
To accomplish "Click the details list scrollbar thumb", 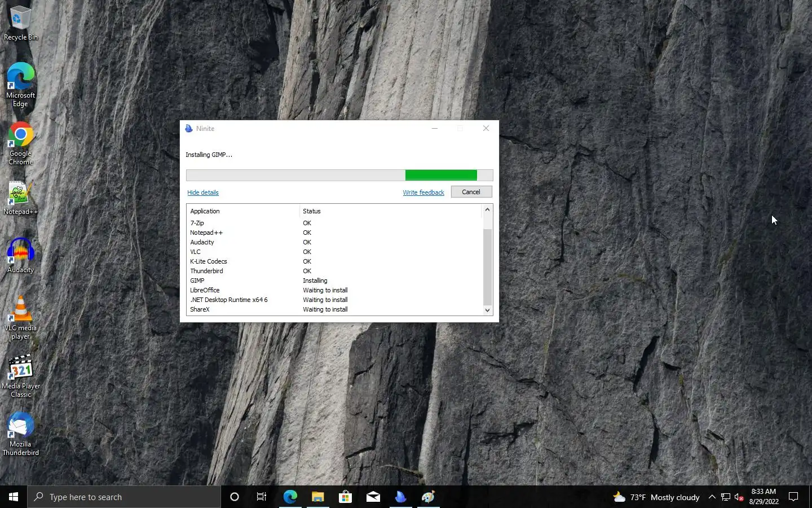I will (488, 267).
